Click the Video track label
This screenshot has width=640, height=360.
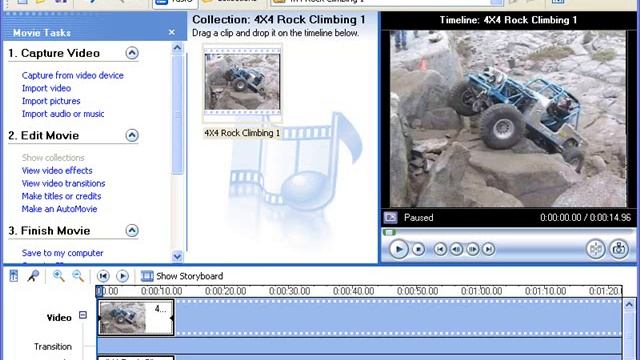point(59,318)
